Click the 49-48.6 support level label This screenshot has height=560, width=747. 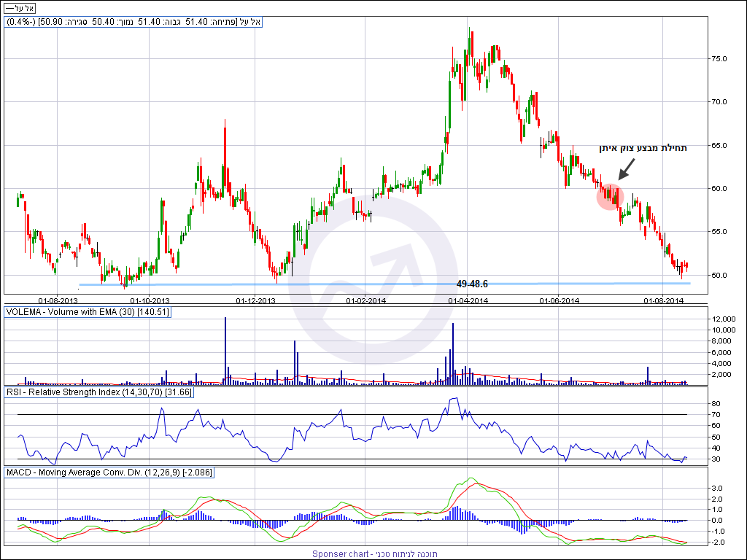(472, 284)
